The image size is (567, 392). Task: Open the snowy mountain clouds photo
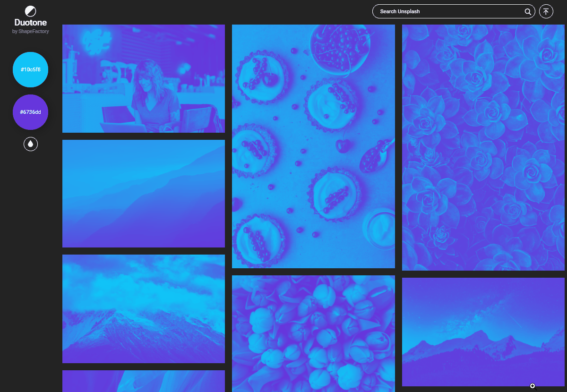pos(144,309)
